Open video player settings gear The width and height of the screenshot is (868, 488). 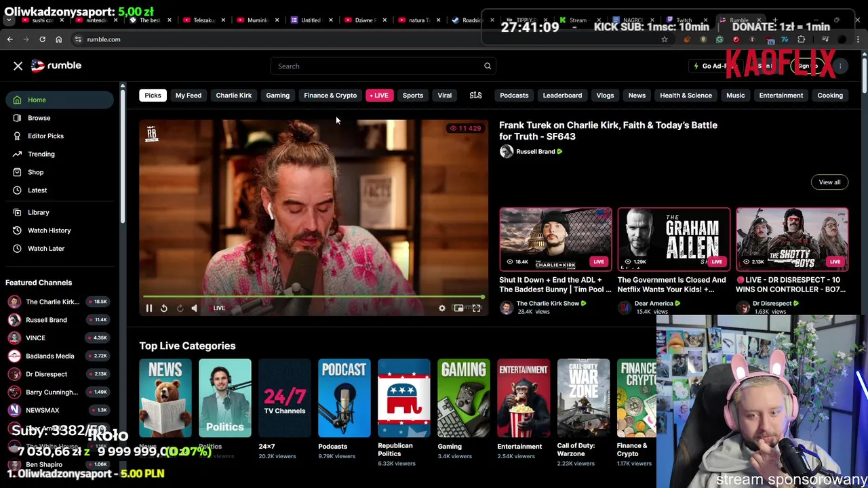(442, 308)
